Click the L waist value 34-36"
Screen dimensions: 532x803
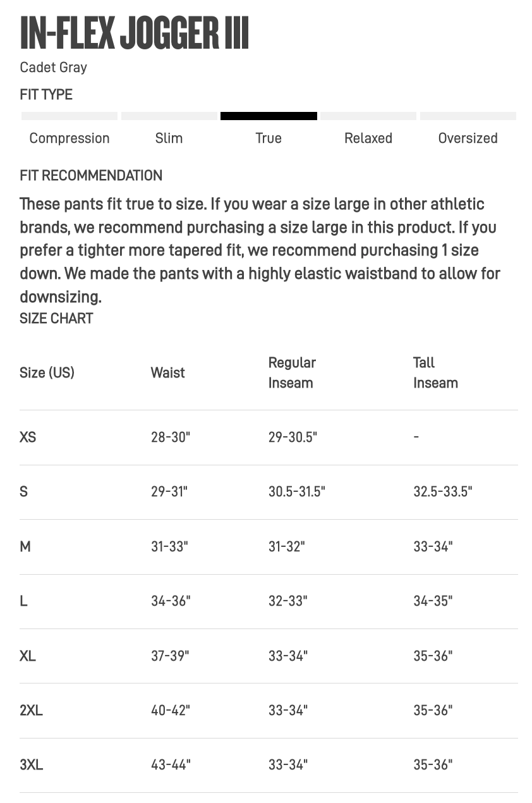pos(171,601)
